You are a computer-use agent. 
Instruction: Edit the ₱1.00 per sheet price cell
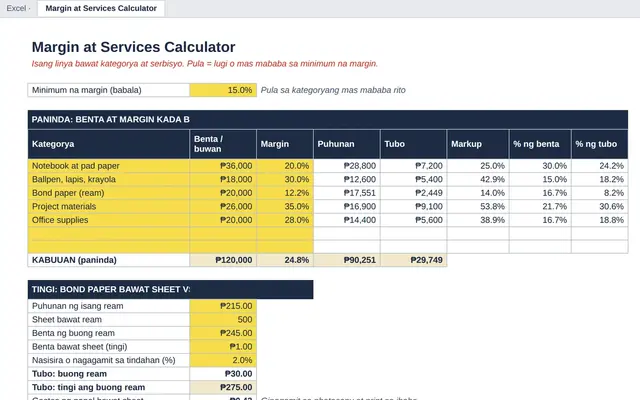223,347
